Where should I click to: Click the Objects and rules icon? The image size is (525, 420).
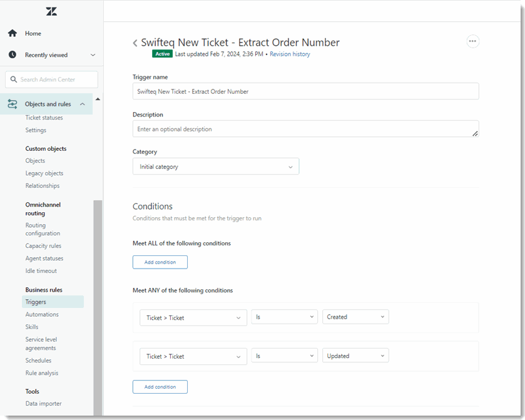point(13,104)
